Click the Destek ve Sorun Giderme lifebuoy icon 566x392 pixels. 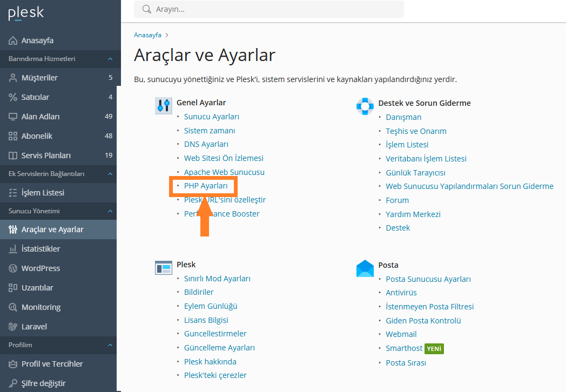tap(365, 106)
